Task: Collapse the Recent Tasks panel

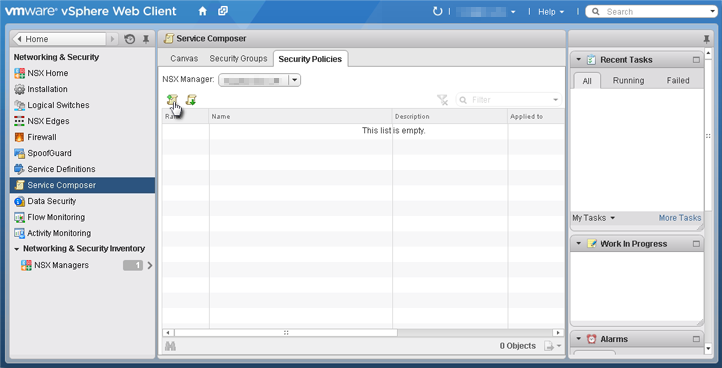Action: [x=579, y=60]
